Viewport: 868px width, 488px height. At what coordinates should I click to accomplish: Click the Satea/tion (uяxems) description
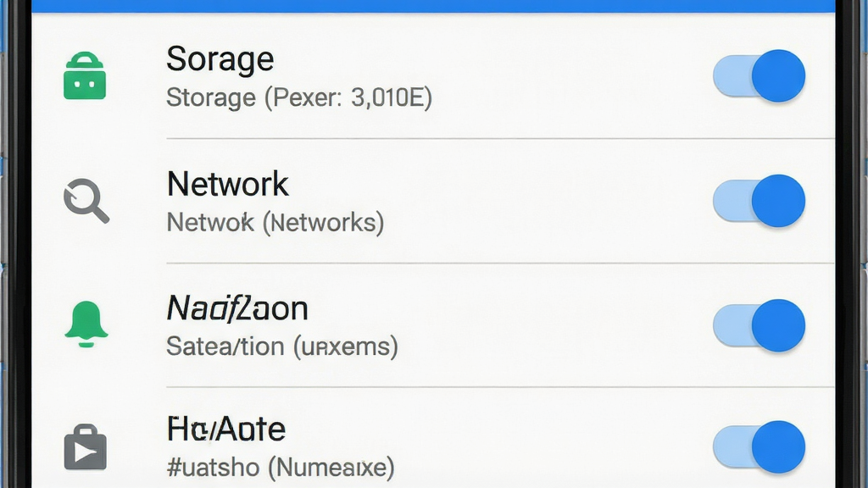[x=281, y=347]
